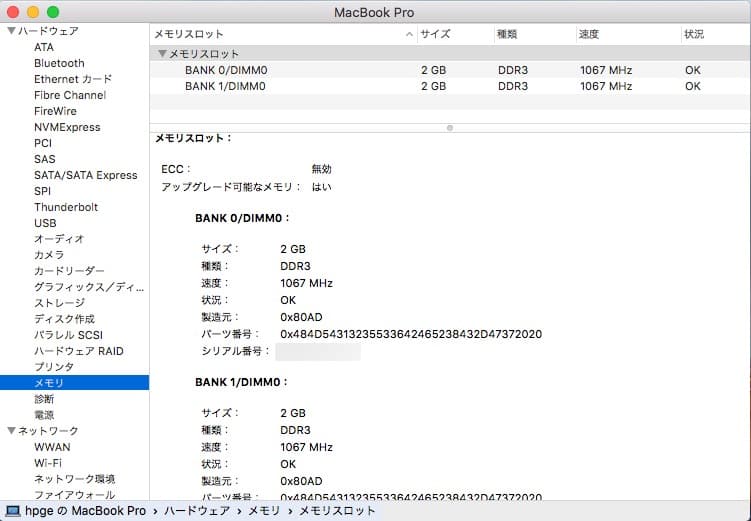
Task: Collapse the ネットワーク section triangle
Action: 12,431
